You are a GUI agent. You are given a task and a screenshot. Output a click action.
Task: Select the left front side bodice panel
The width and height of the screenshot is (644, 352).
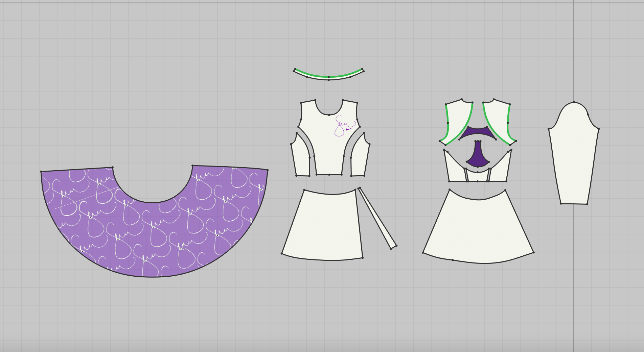tap(301, 159)
